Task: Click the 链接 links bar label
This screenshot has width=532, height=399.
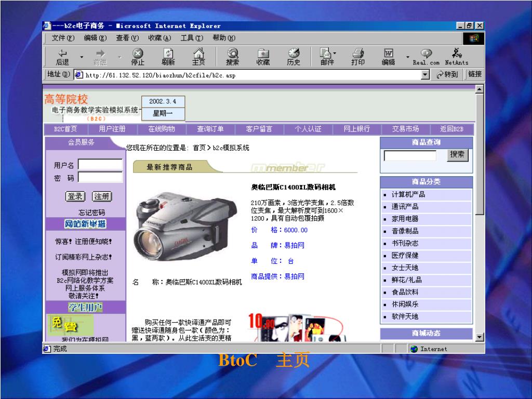Action: click(475, 74)
